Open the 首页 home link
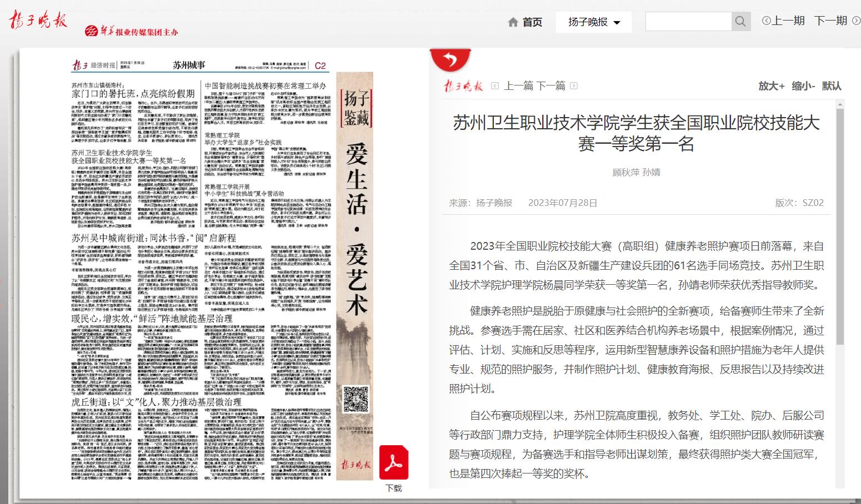The height and width of the screenshot is (504, 861). (x=532, y=22)
